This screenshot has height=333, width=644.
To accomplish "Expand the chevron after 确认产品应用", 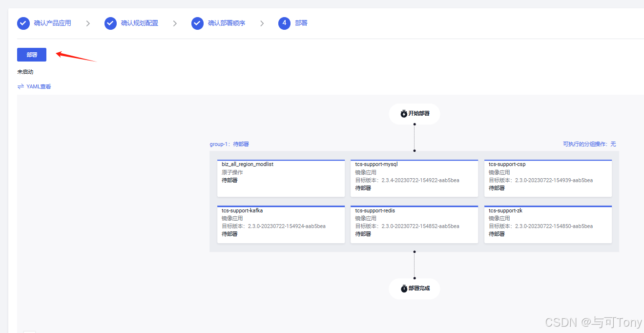I will [x=88, y=23].
